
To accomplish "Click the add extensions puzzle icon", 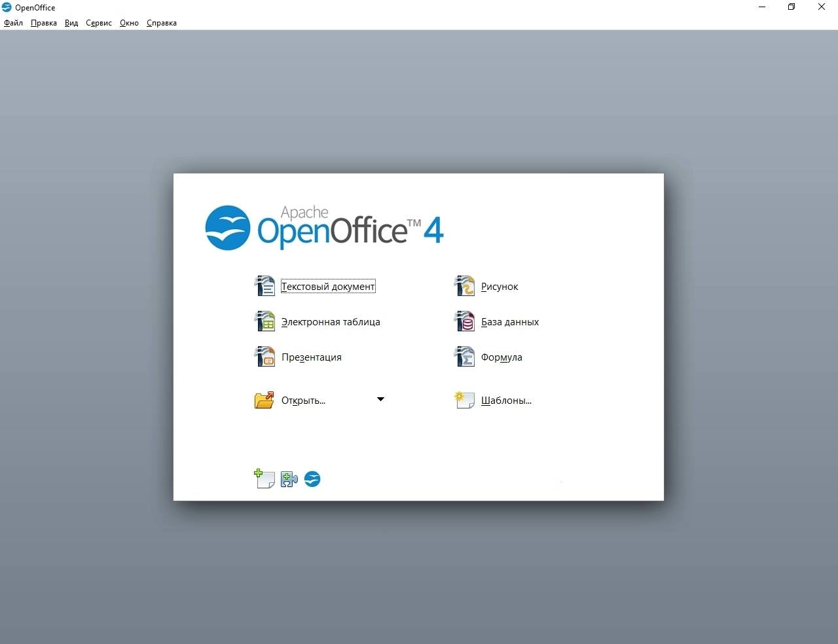I will click(289, 479).
